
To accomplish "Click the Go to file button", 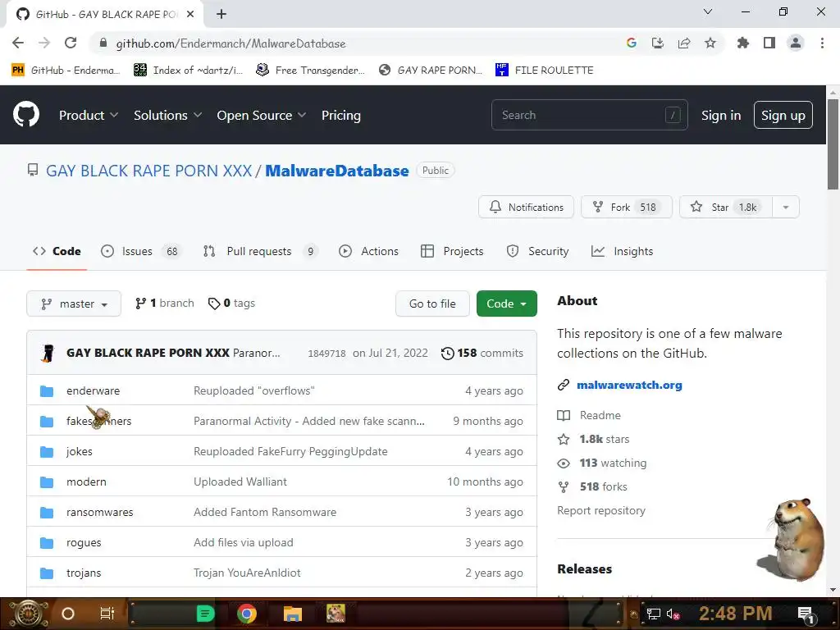I will coord(432,304).
